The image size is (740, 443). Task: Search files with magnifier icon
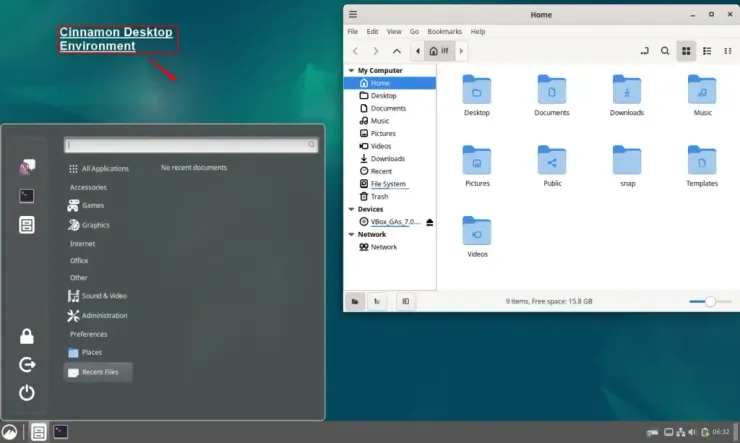[665, 51]
